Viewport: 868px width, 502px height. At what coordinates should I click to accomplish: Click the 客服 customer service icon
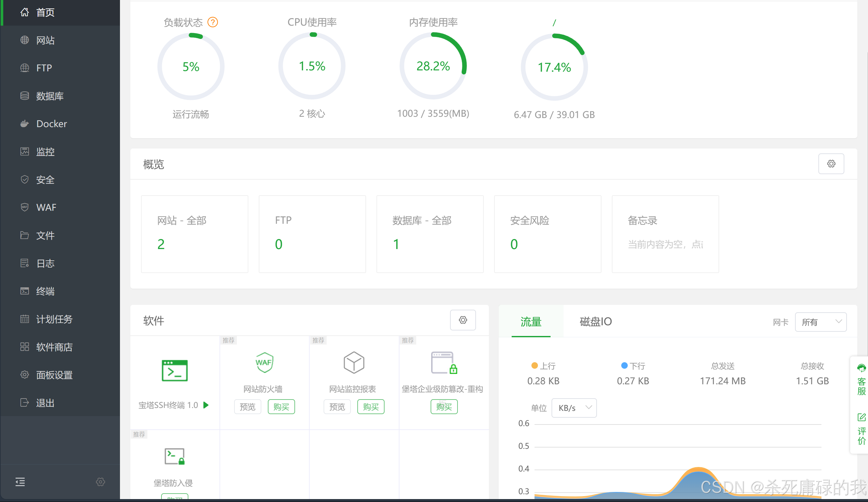862,368
